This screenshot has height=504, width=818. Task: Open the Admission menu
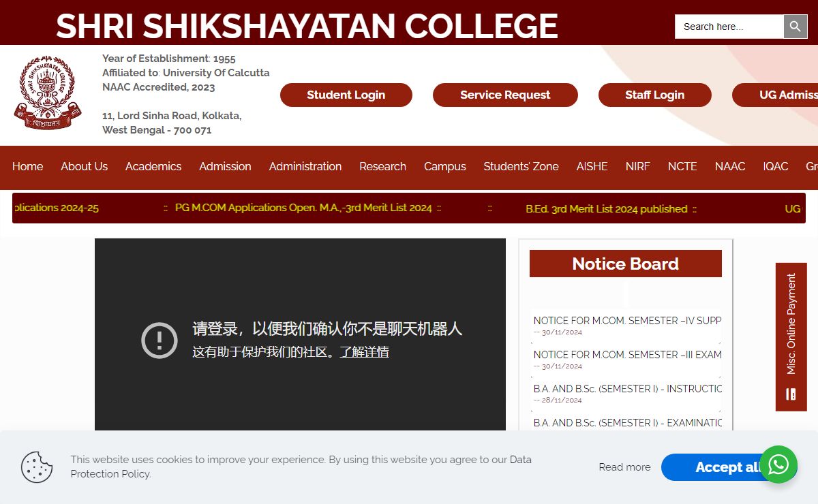click(x=225, y=166)
